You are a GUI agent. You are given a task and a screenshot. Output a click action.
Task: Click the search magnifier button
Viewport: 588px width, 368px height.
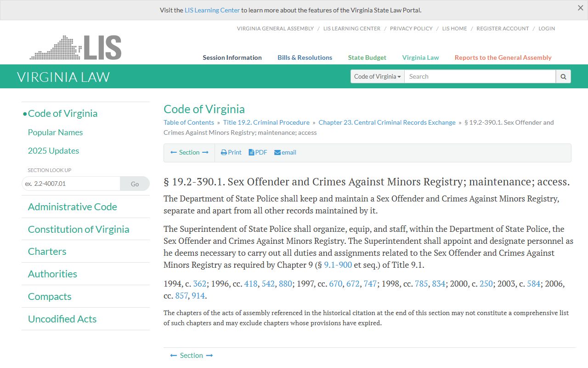[x=563, y=76]
